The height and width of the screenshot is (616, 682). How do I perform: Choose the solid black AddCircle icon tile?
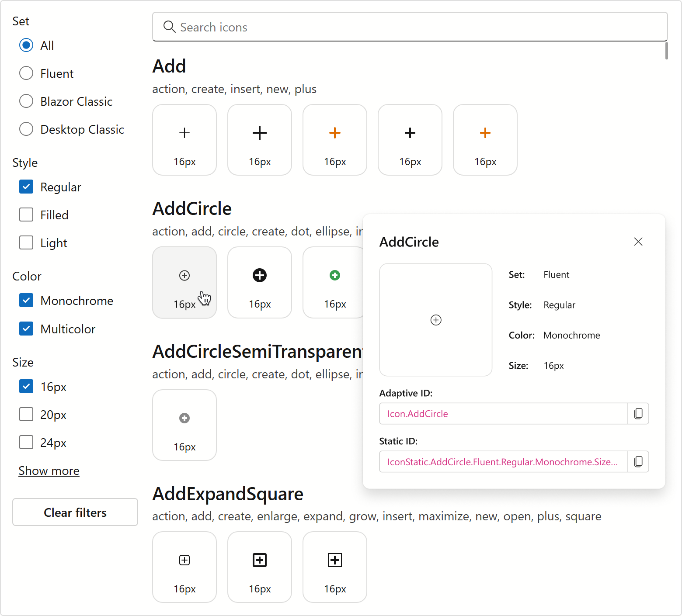[260, 282]
